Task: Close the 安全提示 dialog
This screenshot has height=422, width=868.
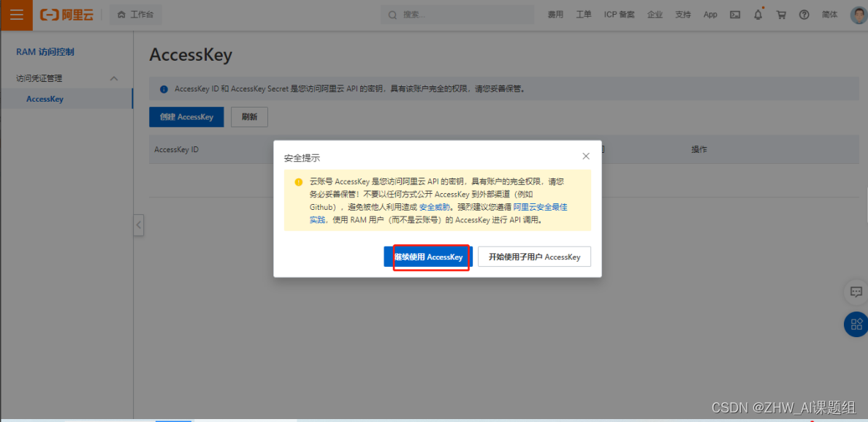Action: coord(586,157)
